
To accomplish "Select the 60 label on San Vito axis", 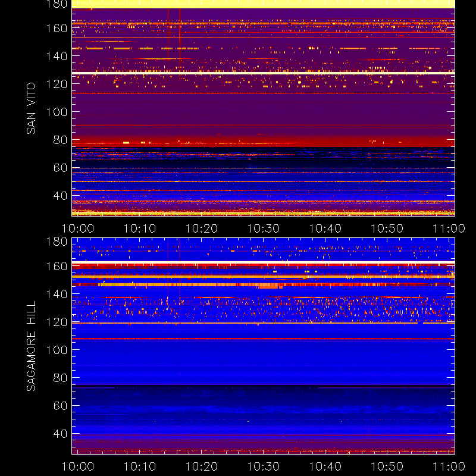I will [60, 168].
